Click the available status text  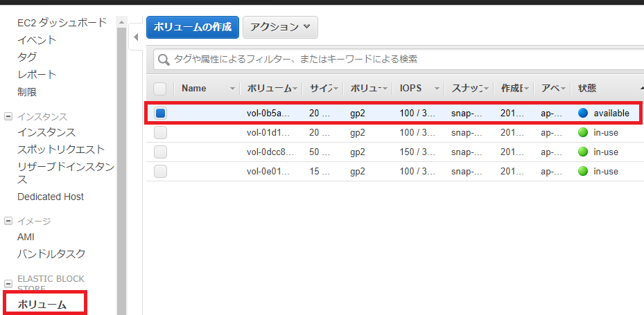coord(611,114)
